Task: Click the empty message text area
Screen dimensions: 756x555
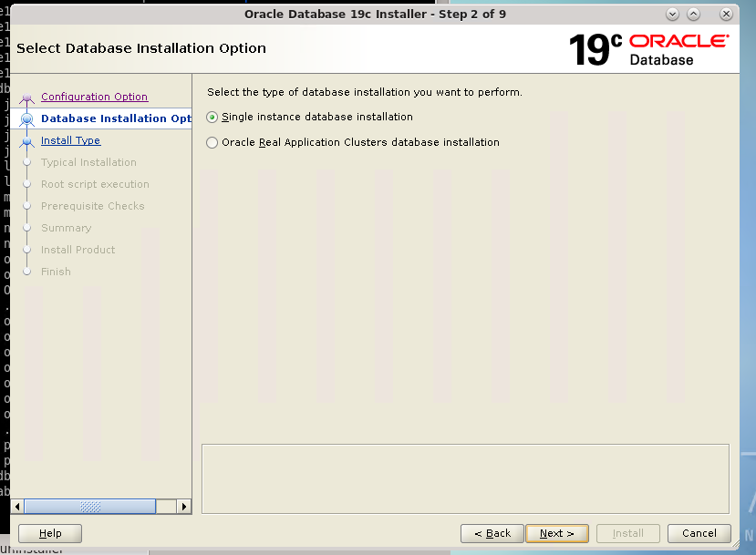Action: (x=465, y=478)
